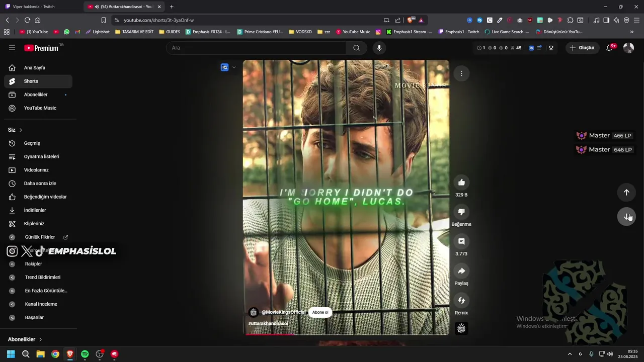
Task: Open Abonelikler in the sidebar
Action: pyautogui.click(x=38, y=95)
